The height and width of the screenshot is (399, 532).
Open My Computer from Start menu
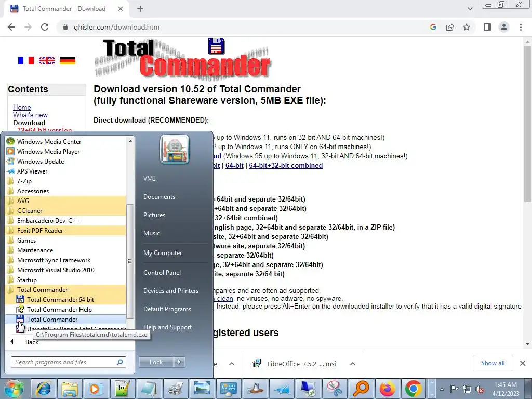coord(163,253)
